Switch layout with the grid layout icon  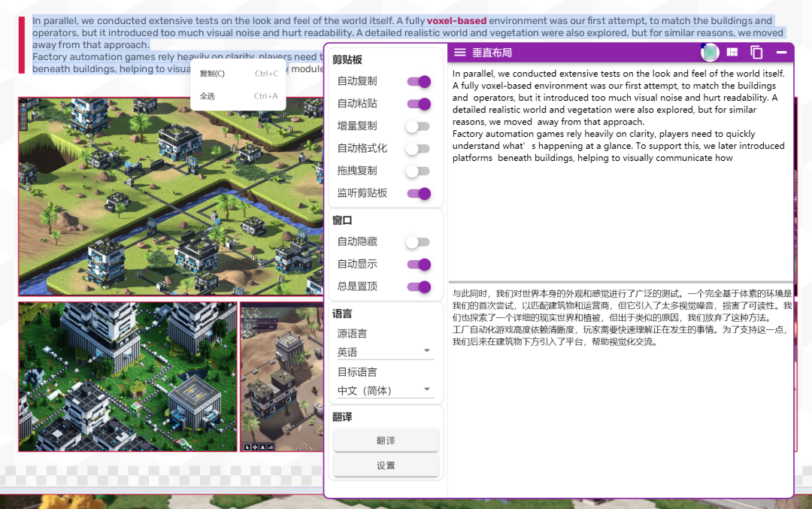[x=732, y=53]
